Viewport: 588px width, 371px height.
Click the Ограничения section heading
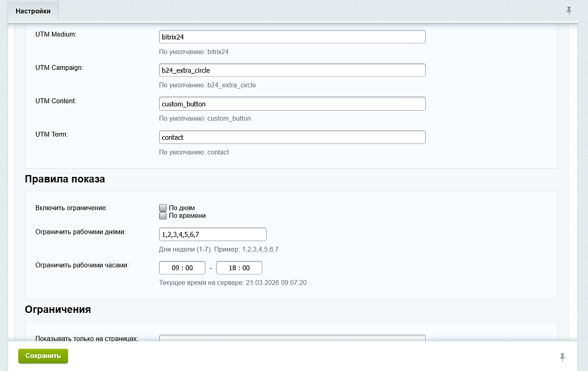(x=58, y=309)
